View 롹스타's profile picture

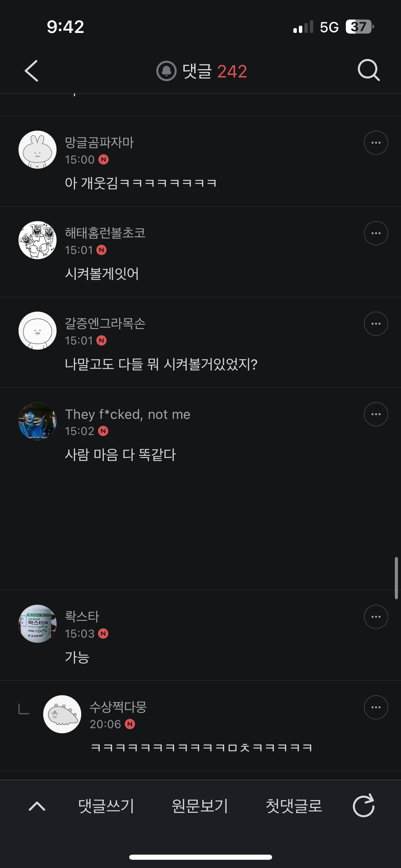[x=37, y=624]
